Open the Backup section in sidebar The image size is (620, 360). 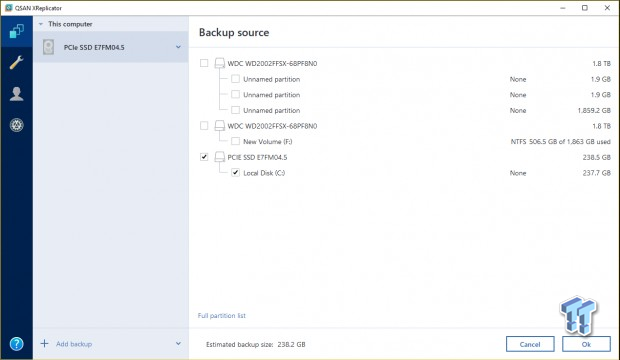(x=17, y=31)
